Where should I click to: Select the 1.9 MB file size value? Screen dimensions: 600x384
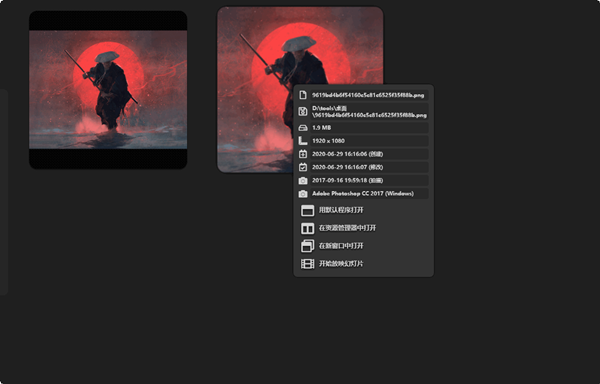coord(369,128)
